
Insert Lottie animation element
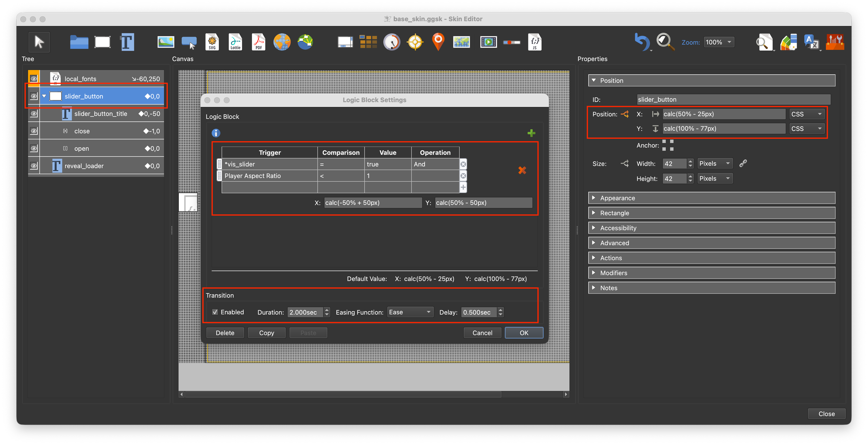(x=235, y=42)
